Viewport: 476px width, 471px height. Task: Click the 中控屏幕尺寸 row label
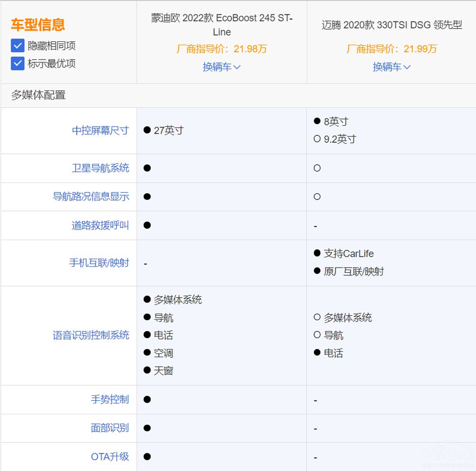(x=100, y=130)
